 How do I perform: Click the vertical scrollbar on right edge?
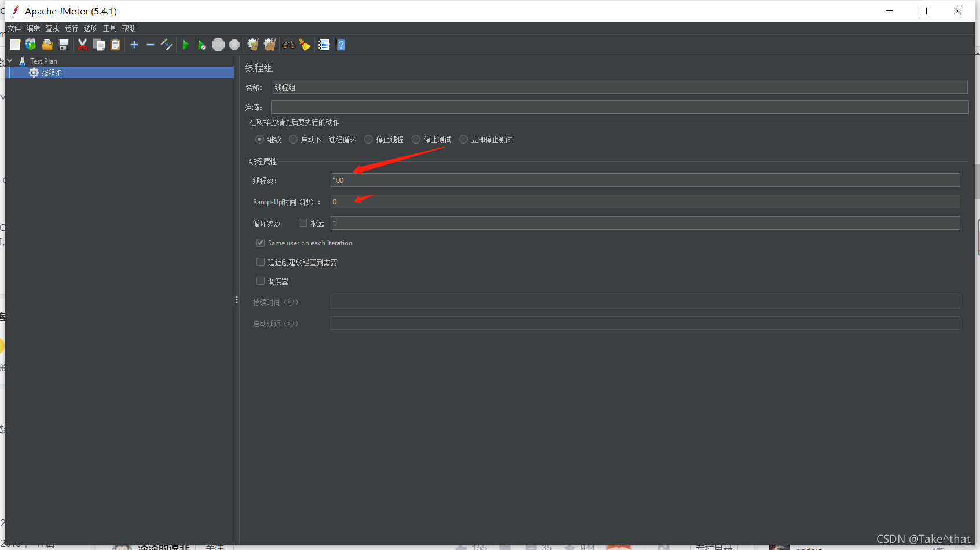[977, 181]
